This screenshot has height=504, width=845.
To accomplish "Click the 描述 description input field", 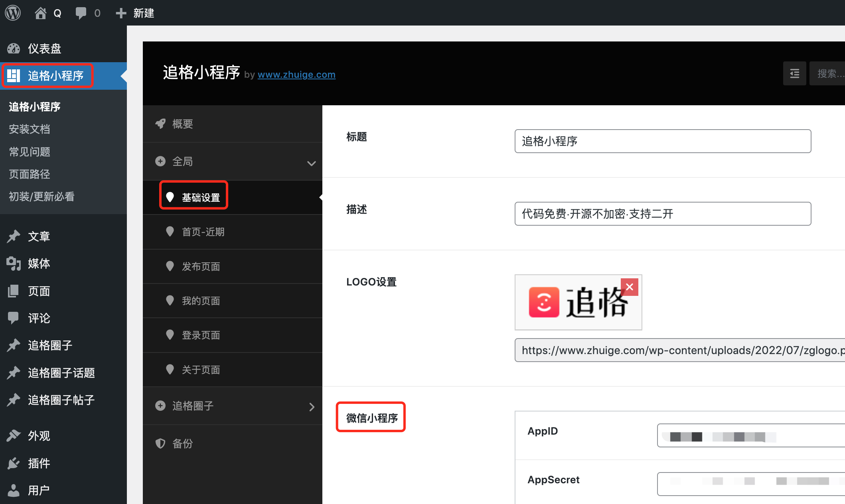I will (663, 214).
